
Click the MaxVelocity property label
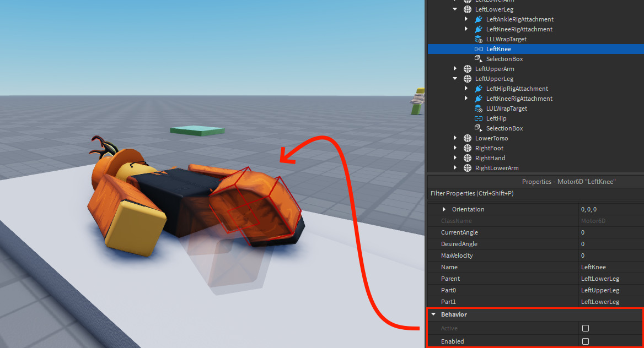coord(457,255)
